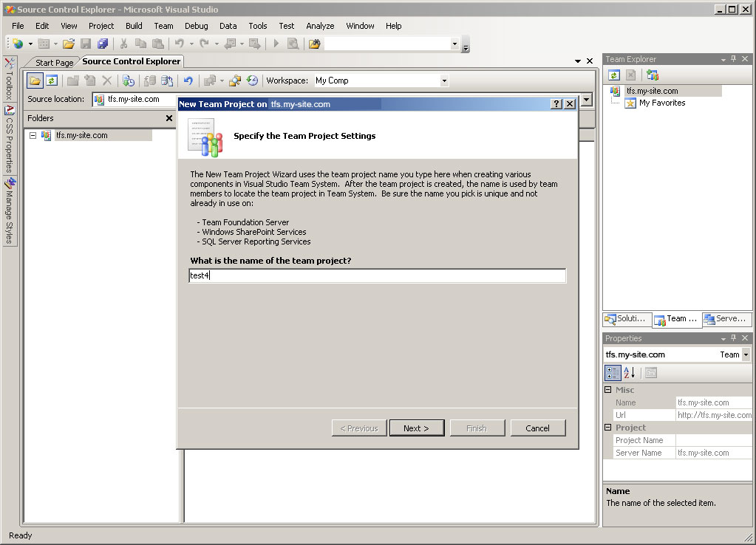
Task: Open the Data menu
Action: [228, 26]
